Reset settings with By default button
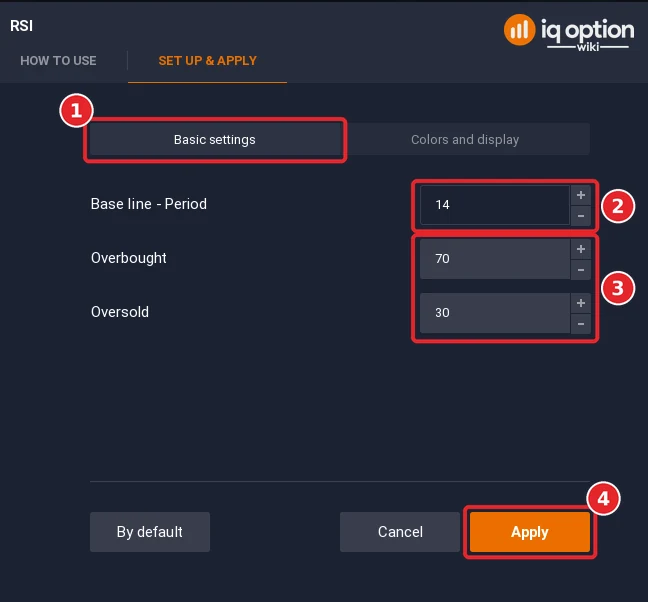The image size is (648, 602). [150, 532]
